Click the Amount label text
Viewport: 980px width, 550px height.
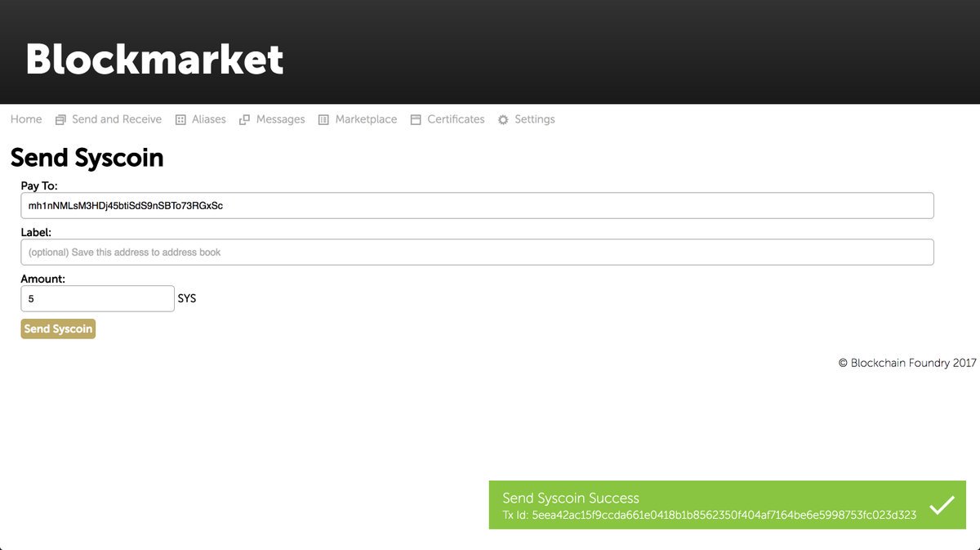[x=43, y=279]
